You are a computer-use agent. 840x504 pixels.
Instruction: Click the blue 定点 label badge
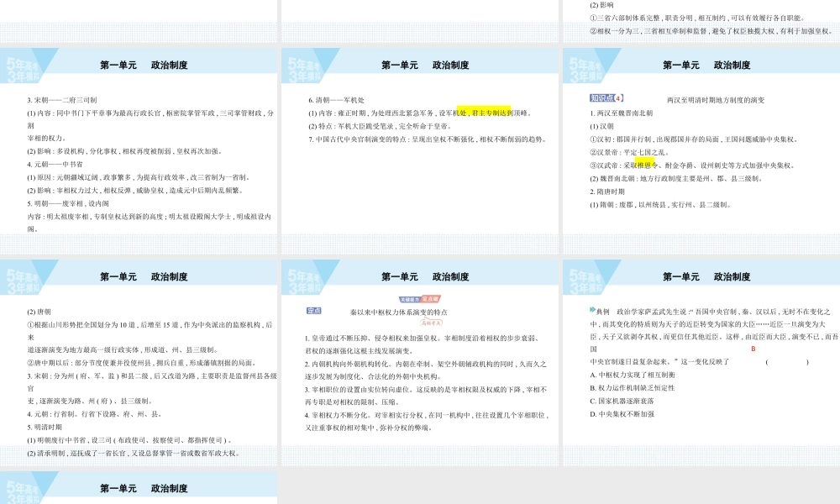[314, 311]
